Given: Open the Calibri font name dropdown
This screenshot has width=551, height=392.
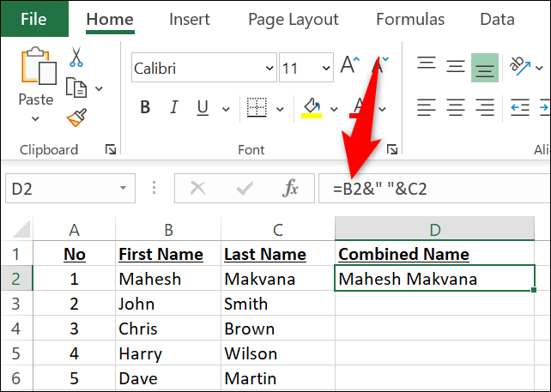Looking at the screenshot, I should click(x=269, y=68).
